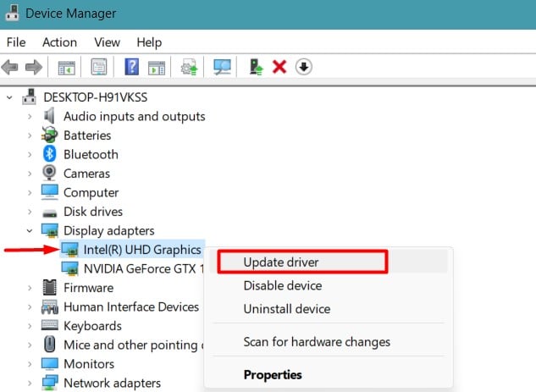The image size is (536, 392).
Task: Expand the Firmware node chevron
Action: [x=30, y=288]
